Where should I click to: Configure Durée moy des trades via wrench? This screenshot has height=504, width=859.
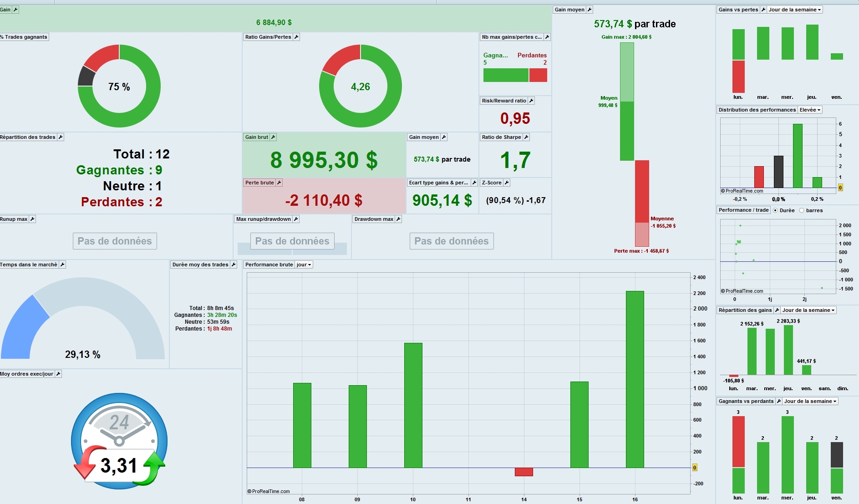pos(234,265)
